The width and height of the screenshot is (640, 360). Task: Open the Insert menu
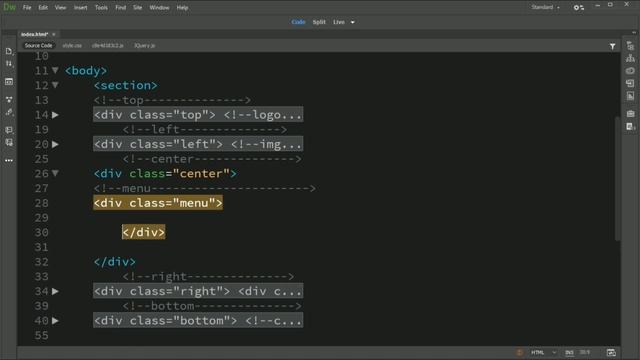point(80,7)
